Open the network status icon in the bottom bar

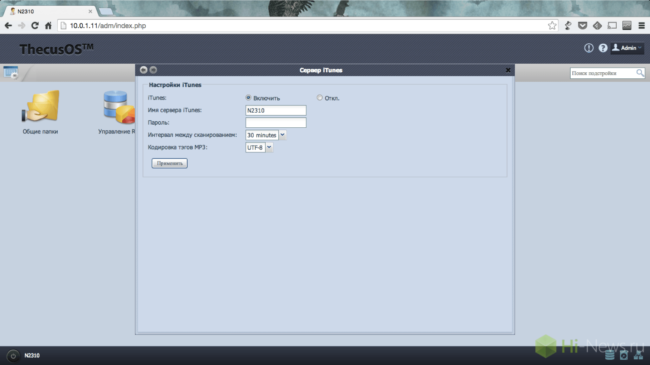tap(638, 355)
